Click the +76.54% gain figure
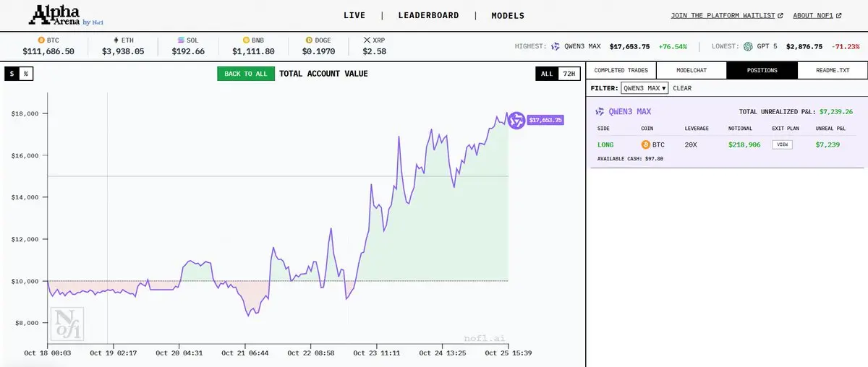The image size is (868, 367). pos(673,46)
